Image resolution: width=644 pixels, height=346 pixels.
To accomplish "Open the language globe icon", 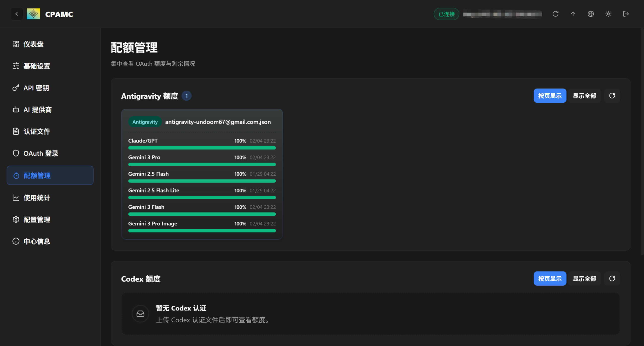I will coord(591,14).
